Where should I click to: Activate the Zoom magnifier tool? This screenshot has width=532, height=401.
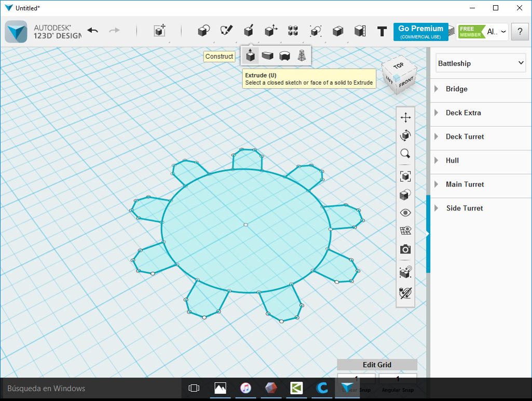[405, 153]
